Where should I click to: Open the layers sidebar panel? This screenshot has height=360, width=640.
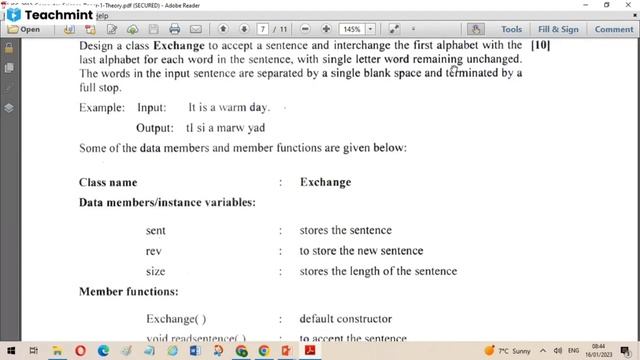pos(9,108)
